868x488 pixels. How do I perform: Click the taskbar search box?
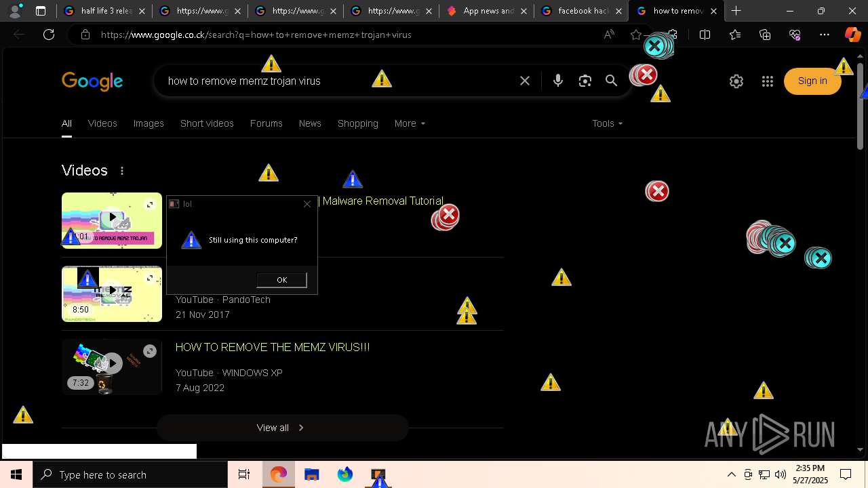coord(130,474)
